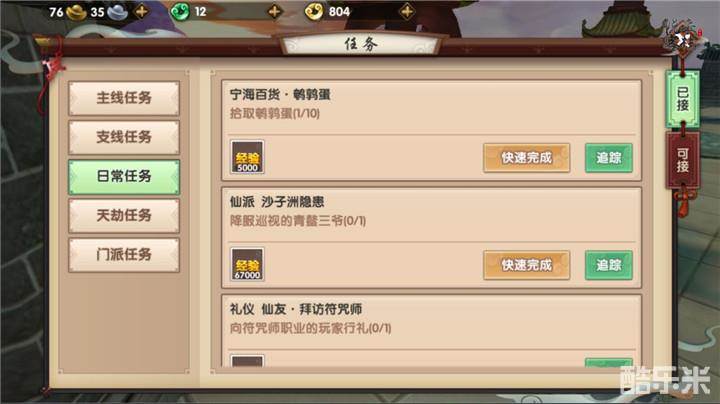
Task: Click the silver ingot currency icon
Action: 118,12
